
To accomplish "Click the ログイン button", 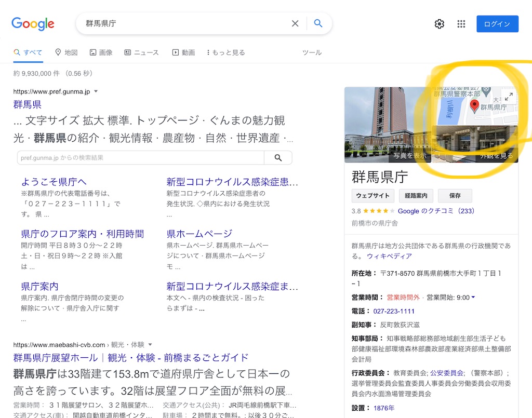I will pos(497,24).
